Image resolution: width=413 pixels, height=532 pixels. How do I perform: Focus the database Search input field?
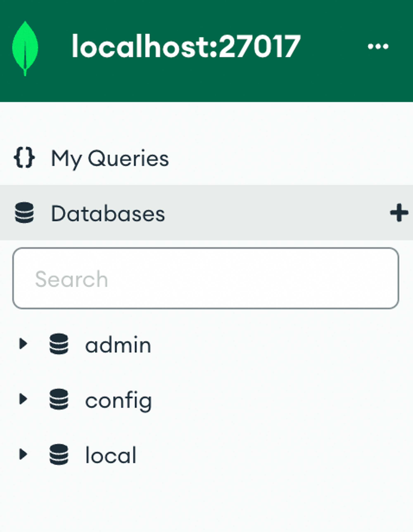coord(206,278)
